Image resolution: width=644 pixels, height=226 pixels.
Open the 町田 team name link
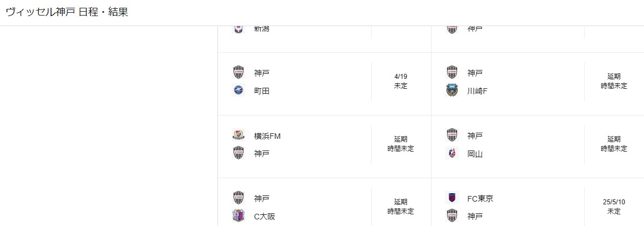click(x=262, y=91)
